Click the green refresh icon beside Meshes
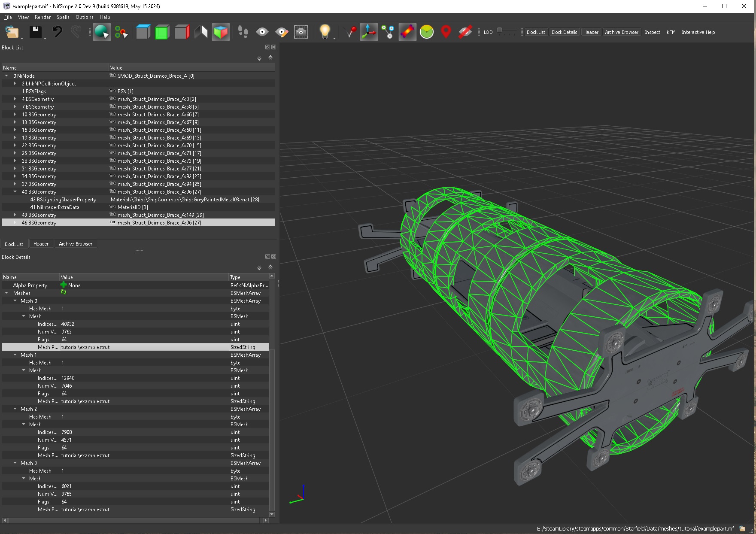Viewport: 756px width, 534px height. (x=64, y=292)
